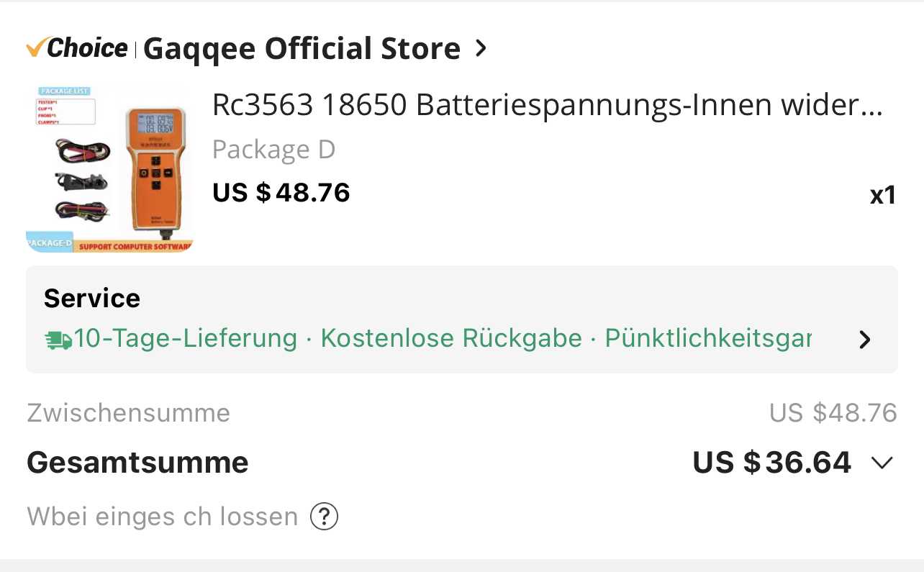Image resolution: width=924 pixels, height=572 pixels.
Task: View the 10-Tage-Lieferung delivery info
Action: (x=186, y=338)
